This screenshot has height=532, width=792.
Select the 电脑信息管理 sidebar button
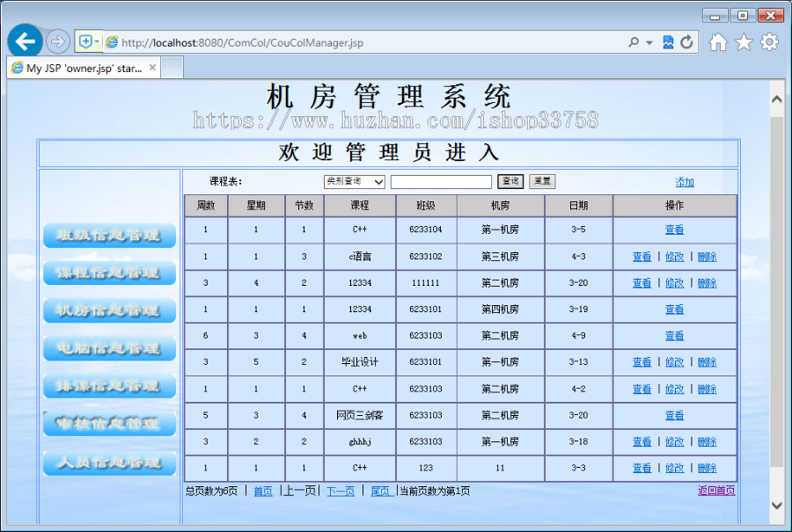[x=108, y=348]
